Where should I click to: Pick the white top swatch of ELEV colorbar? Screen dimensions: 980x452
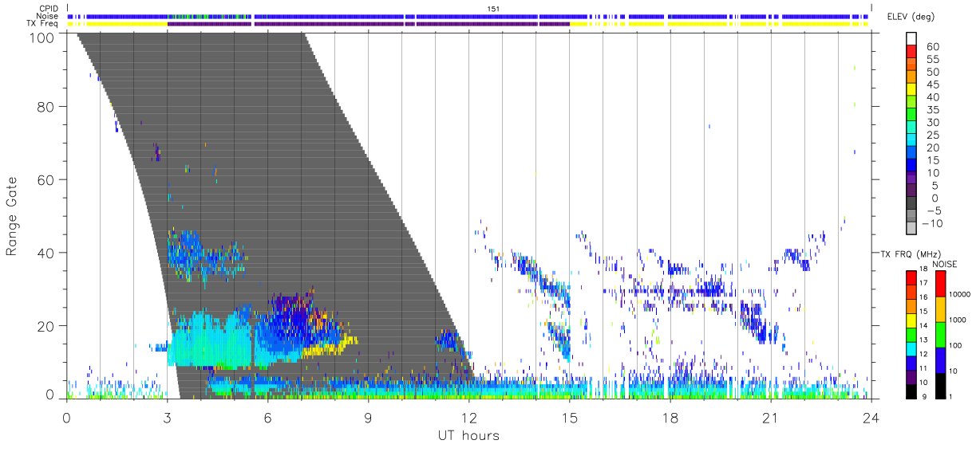pos(911,37)
